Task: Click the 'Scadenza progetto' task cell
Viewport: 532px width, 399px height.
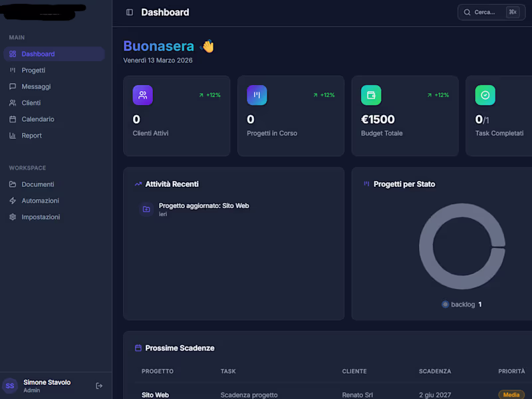Action: click(x=249, y=395)
